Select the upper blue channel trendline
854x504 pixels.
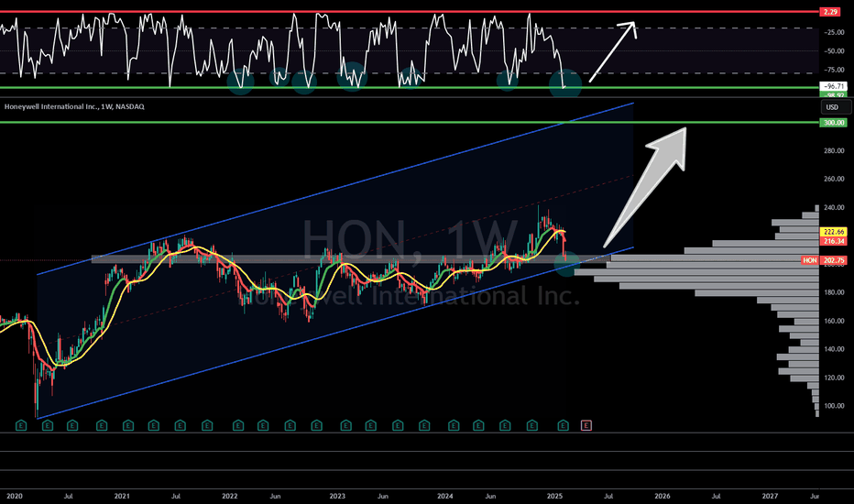click(335, 189)
